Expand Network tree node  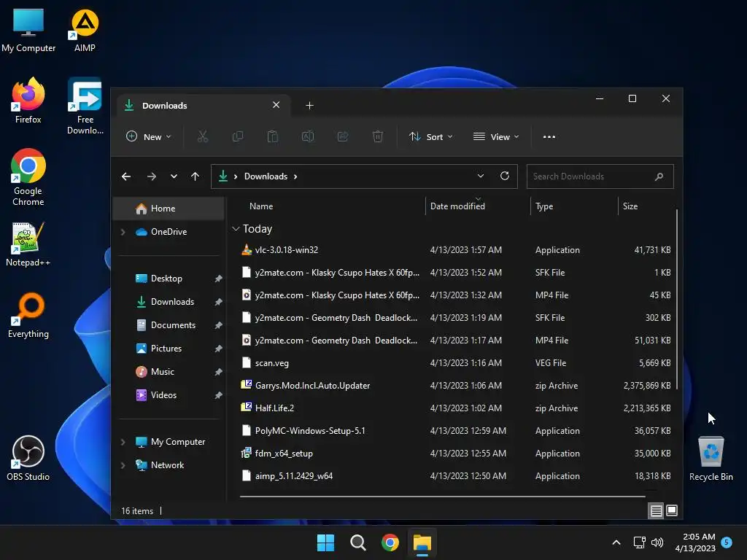[123, 465]
